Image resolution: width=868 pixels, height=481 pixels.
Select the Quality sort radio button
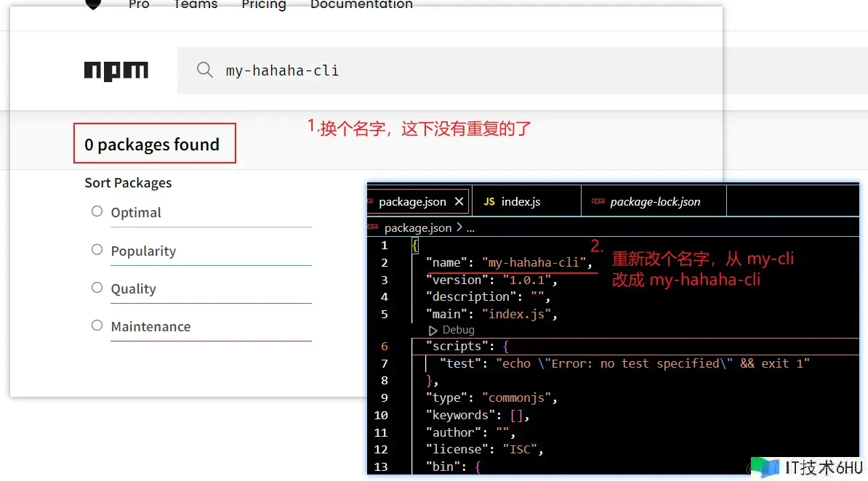tap(97, 287)
